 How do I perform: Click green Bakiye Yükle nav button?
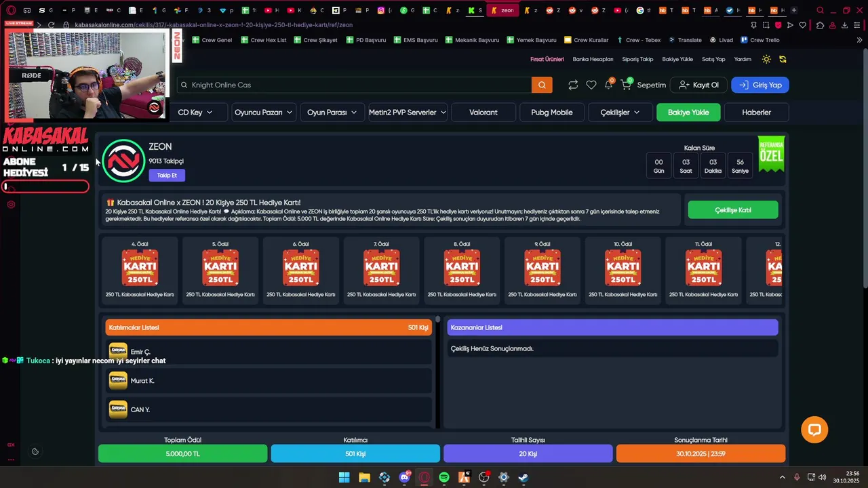(x=688, y=113)
